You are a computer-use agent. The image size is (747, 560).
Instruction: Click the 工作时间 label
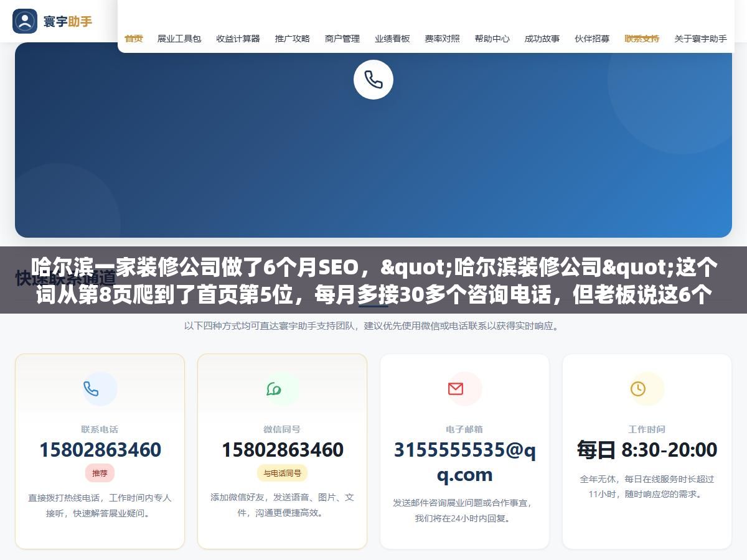coord(647,429)
